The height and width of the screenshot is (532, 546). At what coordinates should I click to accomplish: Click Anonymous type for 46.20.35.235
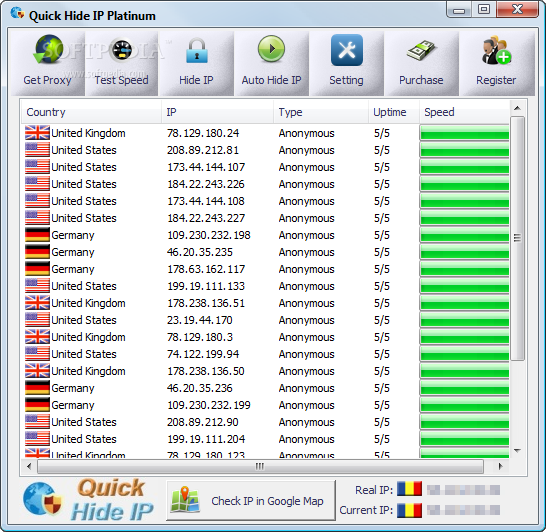(x=306, y=252)
